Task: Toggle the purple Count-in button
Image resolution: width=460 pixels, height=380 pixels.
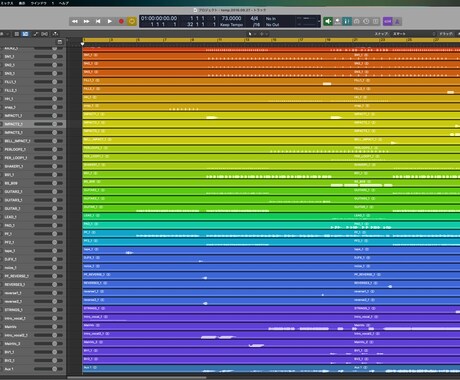Action: 387,21
